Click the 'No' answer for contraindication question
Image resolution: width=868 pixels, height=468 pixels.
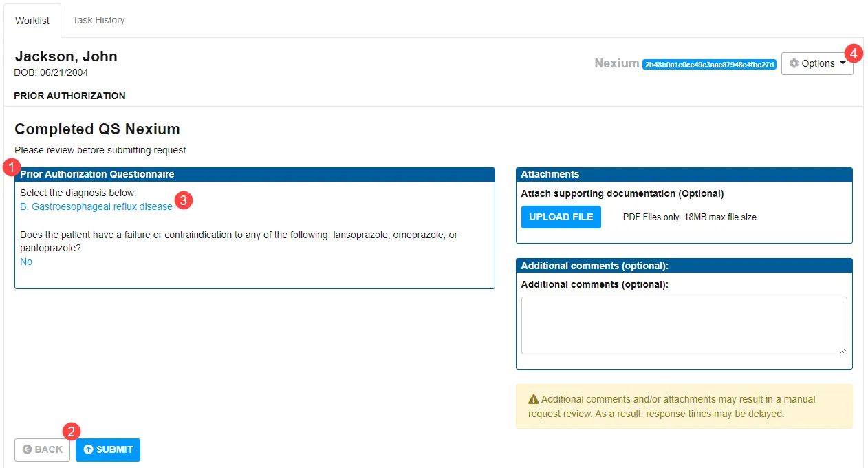(26, 262)
